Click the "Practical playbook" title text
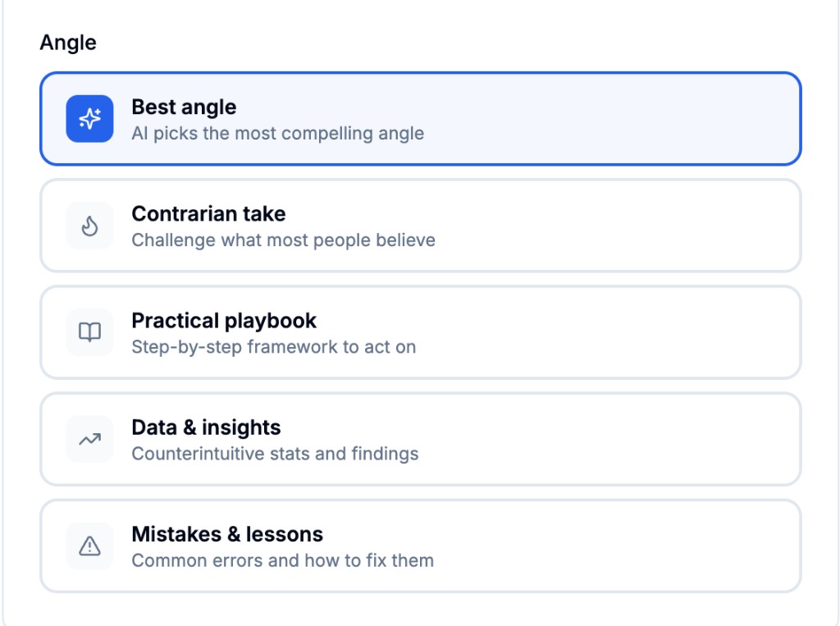This screenshot has width=840, height=626. [x=224, y=321]
